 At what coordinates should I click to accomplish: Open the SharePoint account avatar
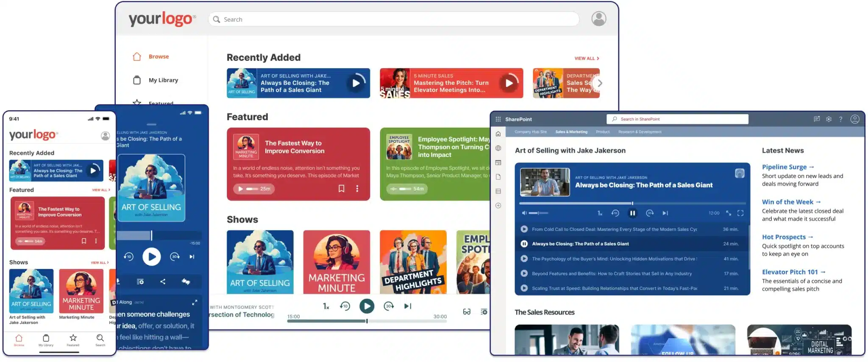(855, 119)
